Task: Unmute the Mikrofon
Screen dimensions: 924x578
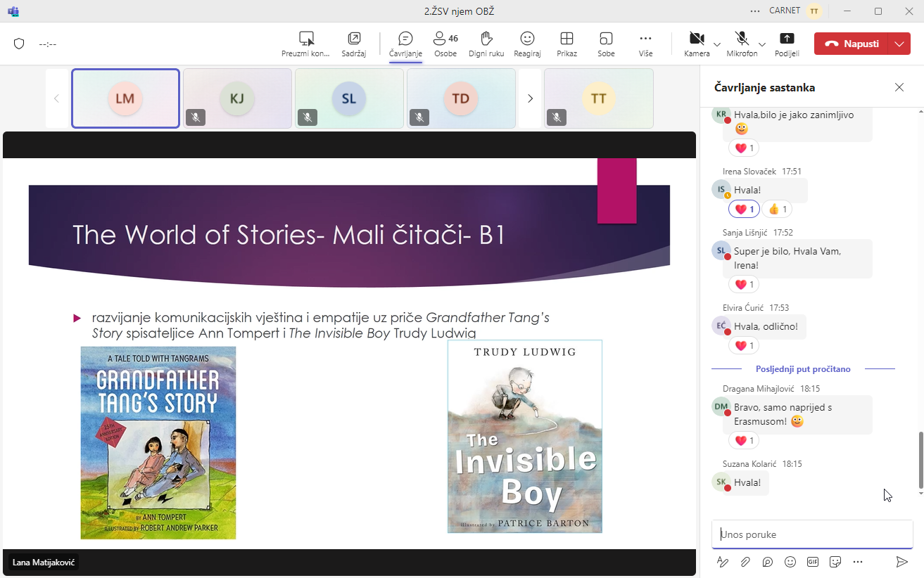Action: tap(742, 44)
